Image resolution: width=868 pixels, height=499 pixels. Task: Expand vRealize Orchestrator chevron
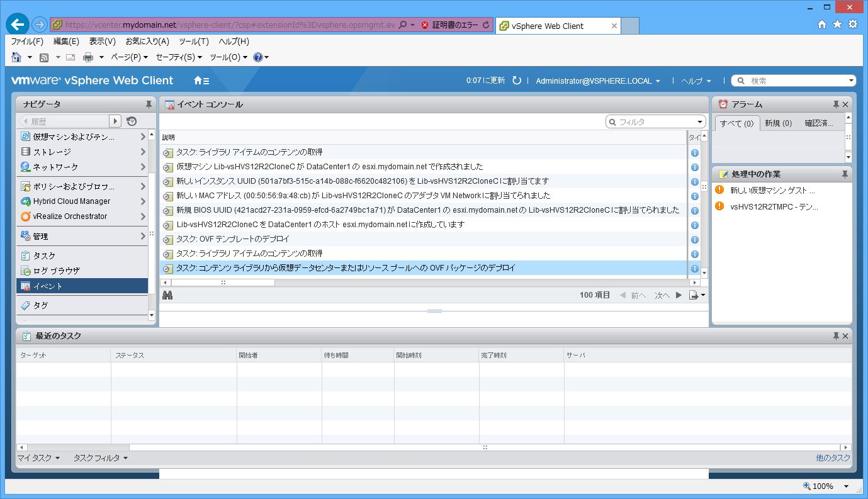click(x=143, y=216)
